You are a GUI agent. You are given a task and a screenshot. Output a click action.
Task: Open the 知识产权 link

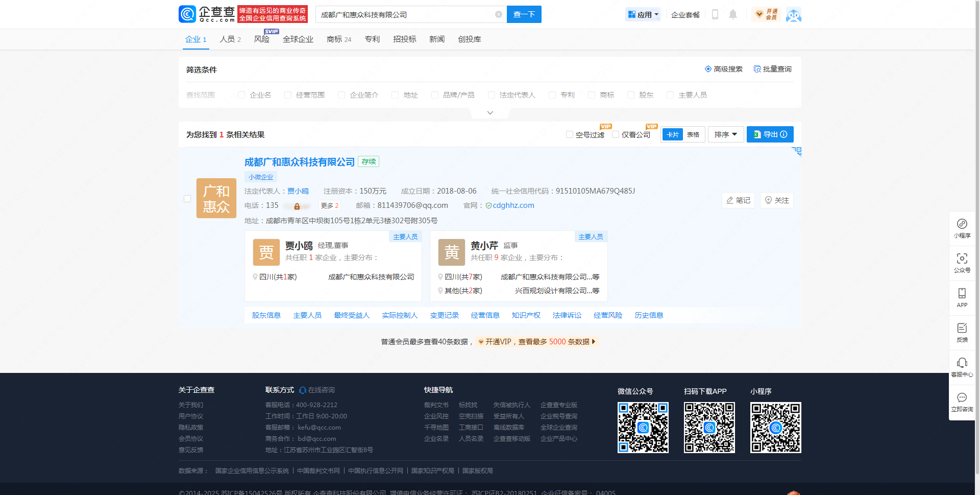(526, 315)
